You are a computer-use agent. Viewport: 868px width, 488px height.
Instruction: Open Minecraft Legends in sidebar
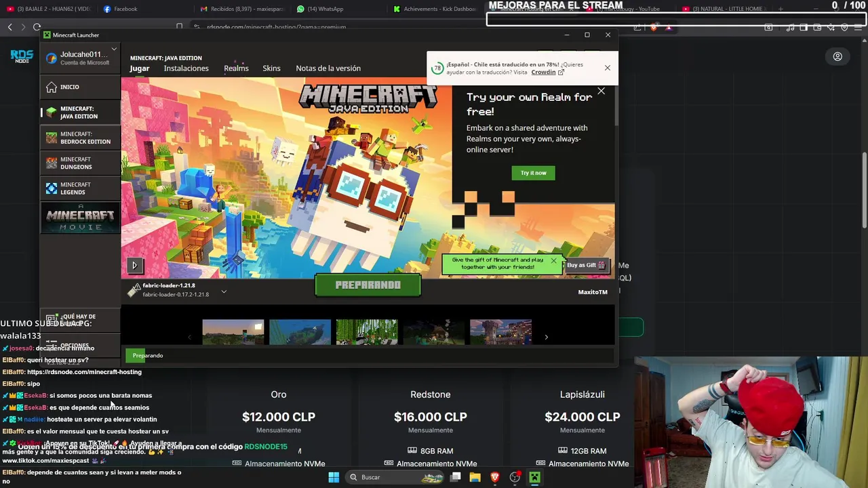click(x=80, y=188)
